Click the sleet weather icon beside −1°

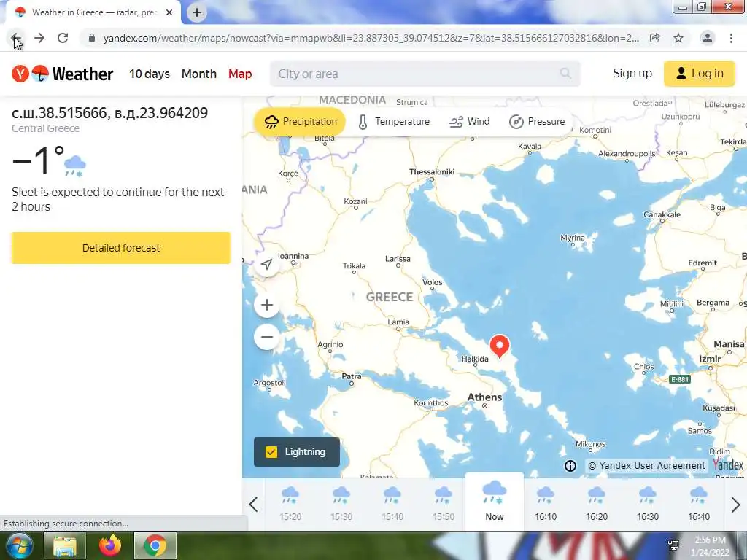coord(75,166)
